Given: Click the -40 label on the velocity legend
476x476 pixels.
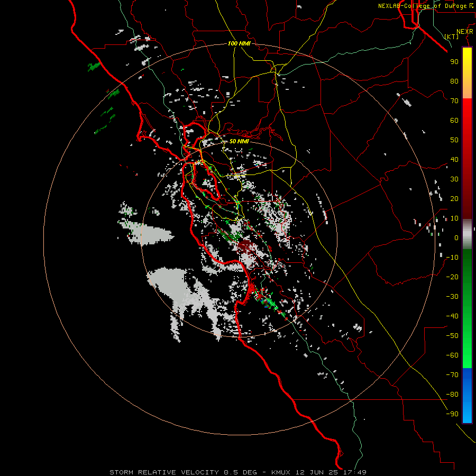Looking at the screenshot, I should click(x=452, y=316).
